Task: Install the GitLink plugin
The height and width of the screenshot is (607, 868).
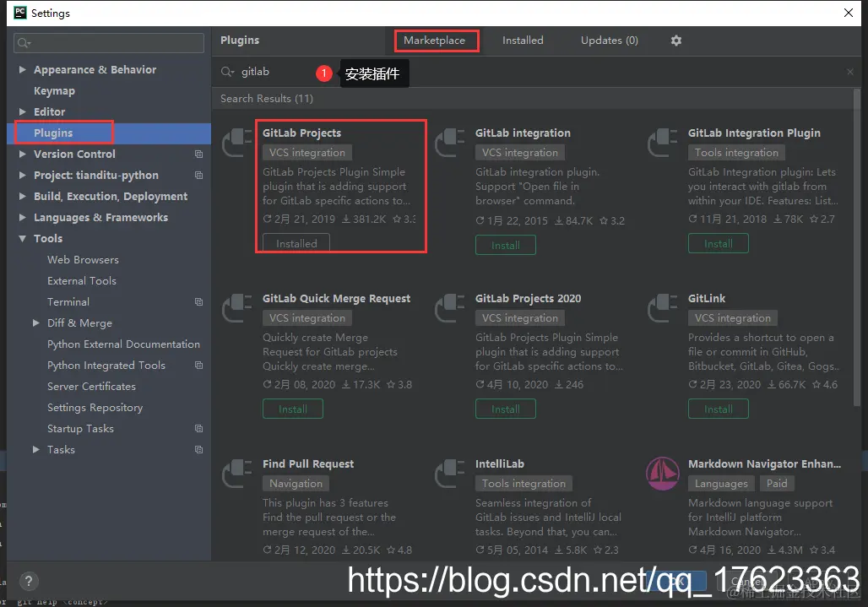Action: 718,409
